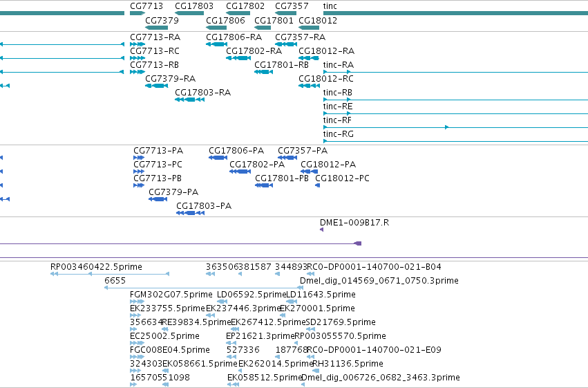Click transcript CG18012-RA

pos(326,51)
